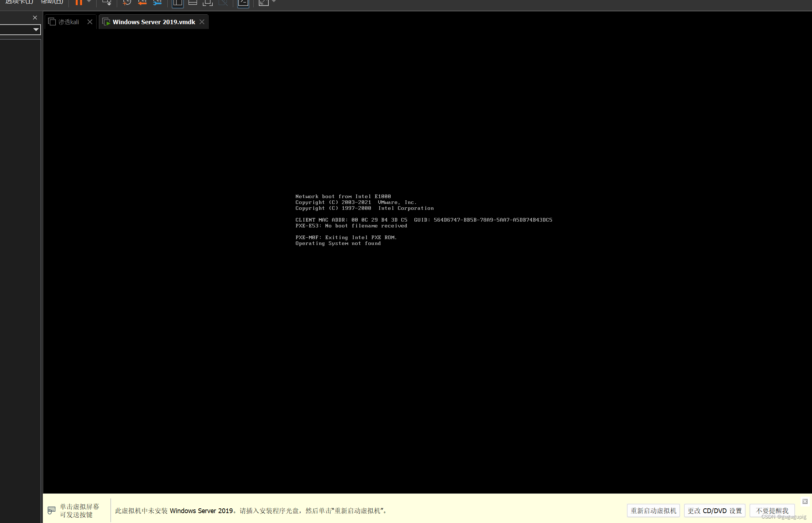Take a snapshot of the VM
Image resolution: width=812 pixels, height=523 pixels.
127,2
